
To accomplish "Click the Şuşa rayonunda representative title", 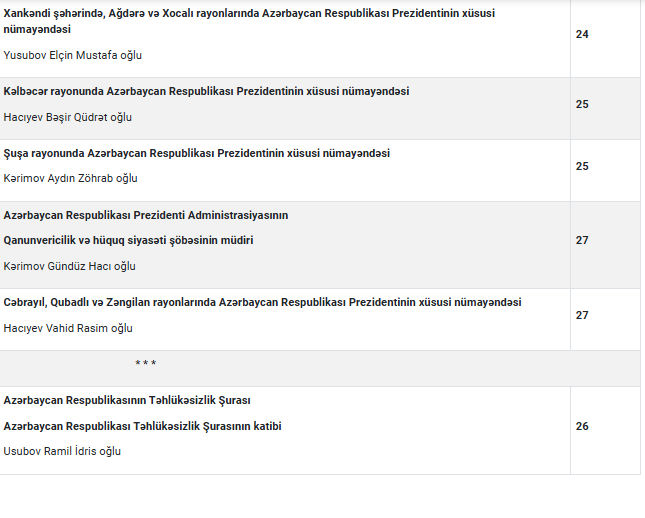I will (197, 154).
